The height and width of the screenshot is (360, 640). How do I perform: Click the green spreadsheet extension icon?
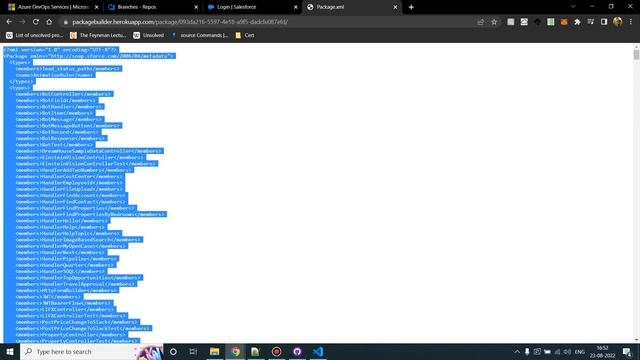coord(551,22)
